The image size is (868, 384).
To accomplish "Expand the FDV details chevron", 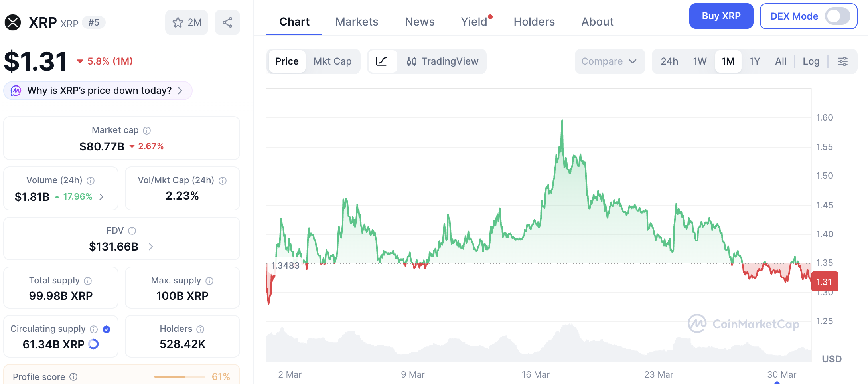I will click(151, 247).
